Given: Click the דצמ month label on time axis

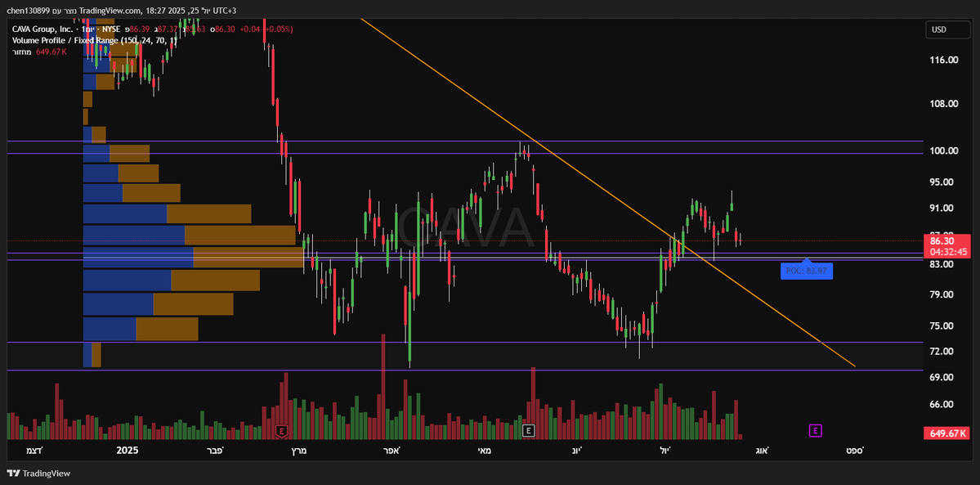Looking at the screenshot, I should (x=34, y=450).
